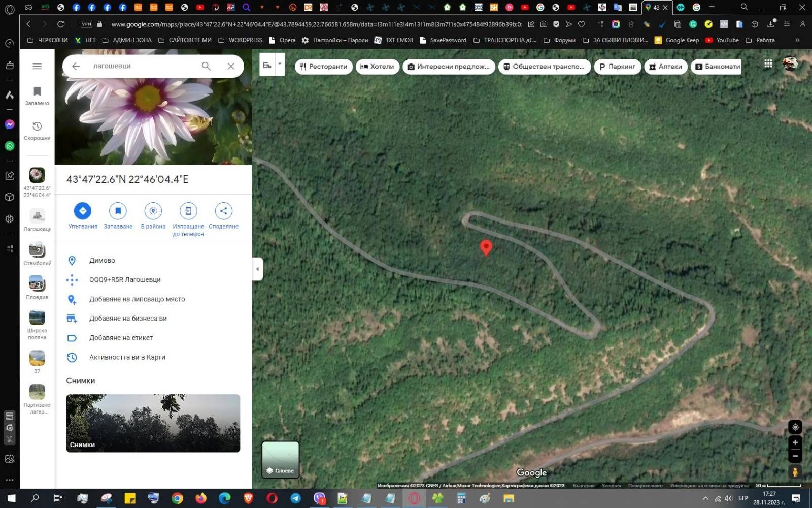Select the Хотели category chip
The width and height of the screenshot is (812, 508).
pyautogui.click(x=377, y=67)
